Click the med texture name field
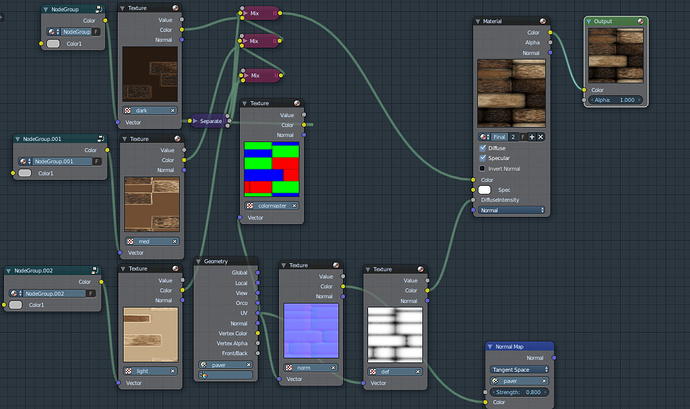 point(152,241)
